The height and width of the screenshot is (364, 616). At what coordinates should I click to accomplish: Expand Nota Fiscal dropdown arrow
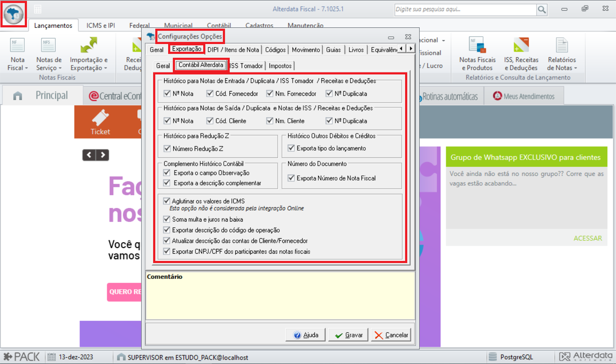[x=27, y=68]
